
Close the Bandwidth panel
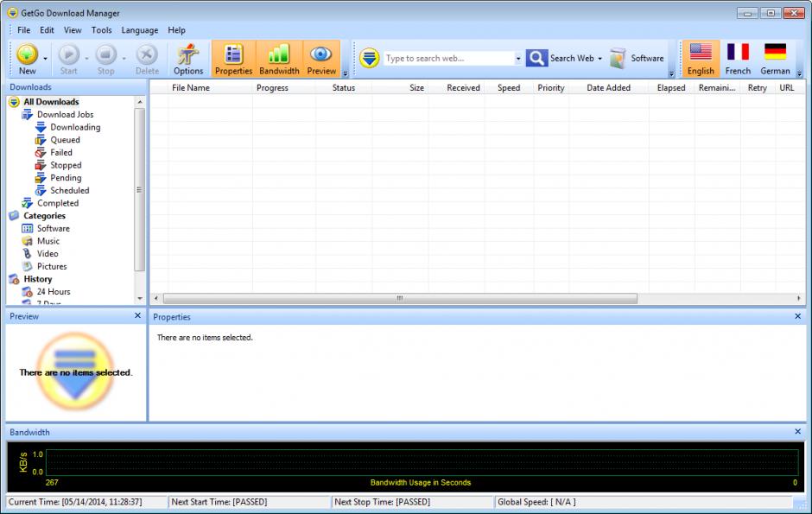(x=797, y=432)
